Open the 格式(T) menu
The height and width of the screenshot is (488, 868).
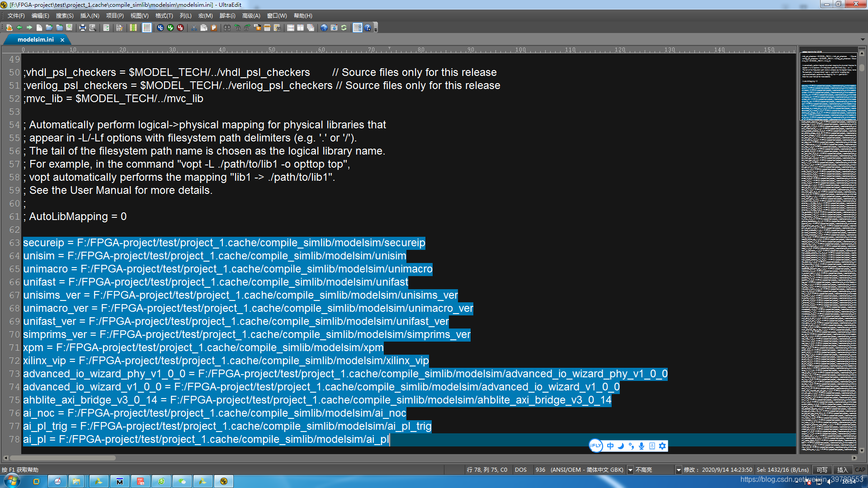point(164,16)
